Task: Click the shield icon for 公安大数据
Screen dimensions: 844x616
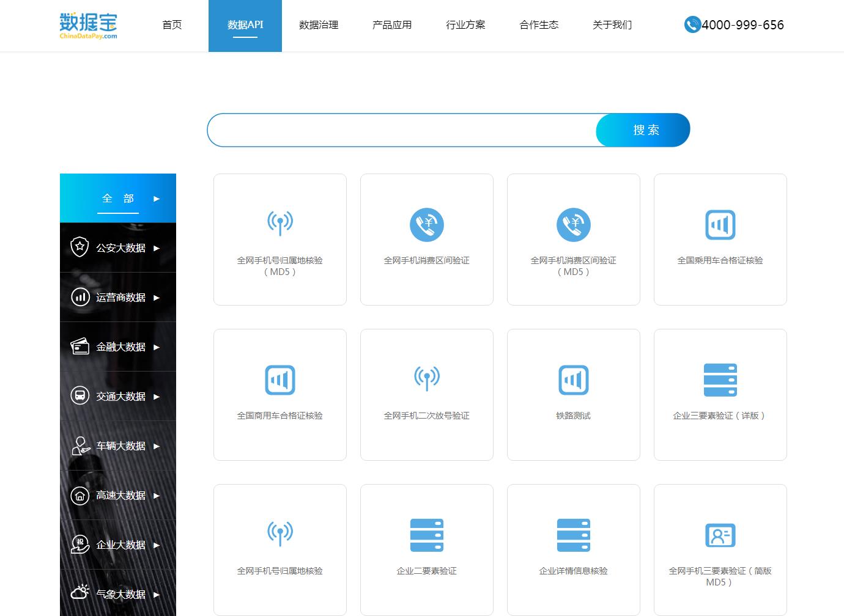Action: pyautogui.click(x=80, y=247)
